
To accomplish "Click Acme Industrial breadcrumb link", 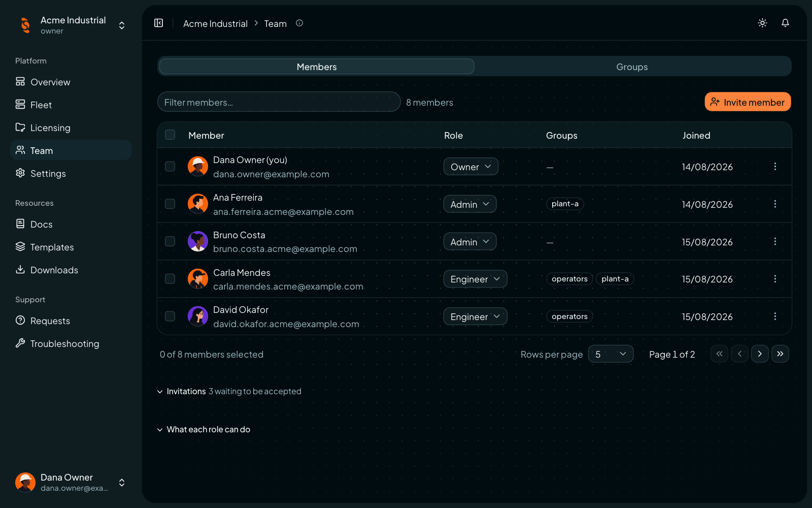I will [215, 23].
